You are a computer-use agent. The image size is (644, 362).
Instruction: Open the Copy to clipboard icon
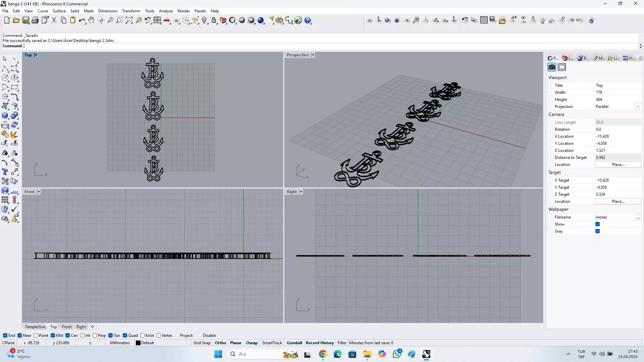pos(63,20)
